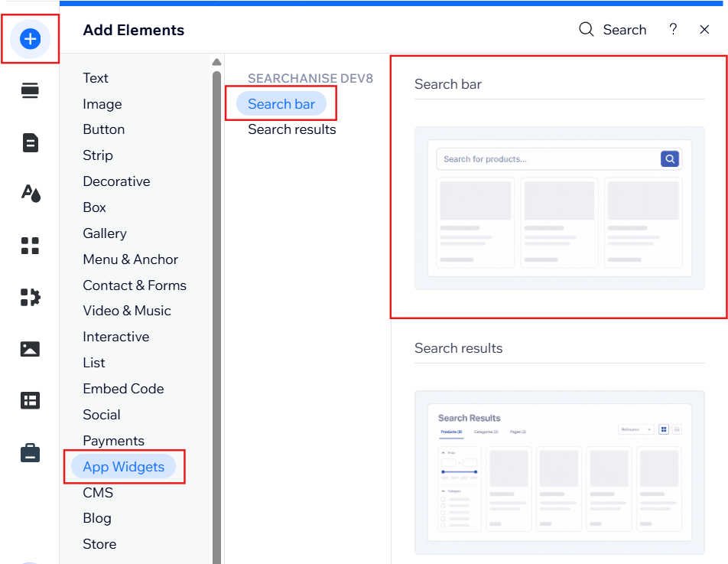
Task: Open the My Business puzzle-gear icon
Action: 30,298
